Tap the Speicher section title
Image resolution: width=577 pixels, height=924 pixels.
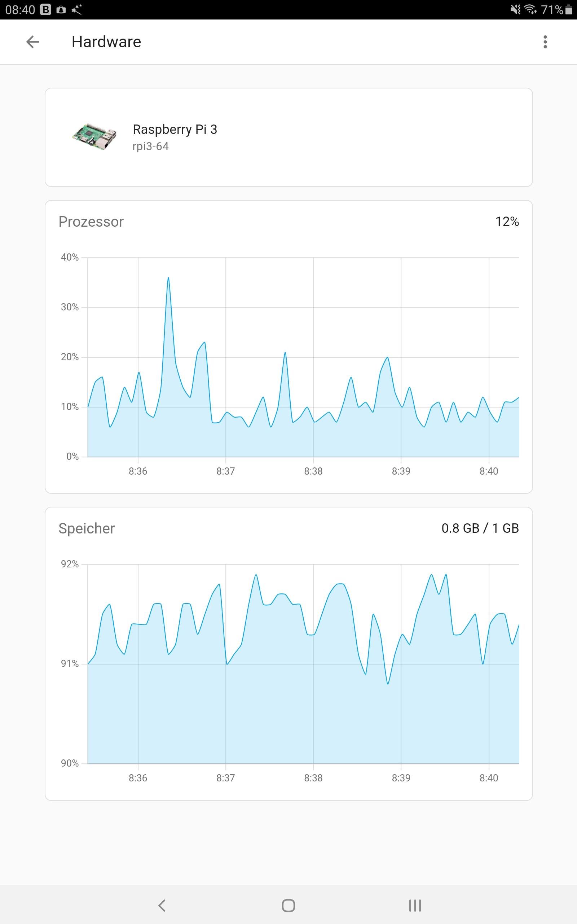(86, 528)
